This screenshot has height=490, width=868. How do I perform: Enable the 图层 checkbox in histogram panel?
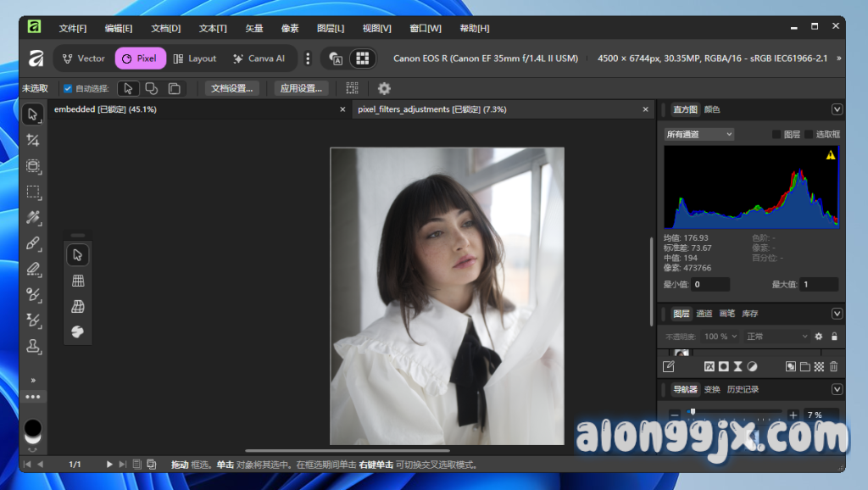pos(776,134)
